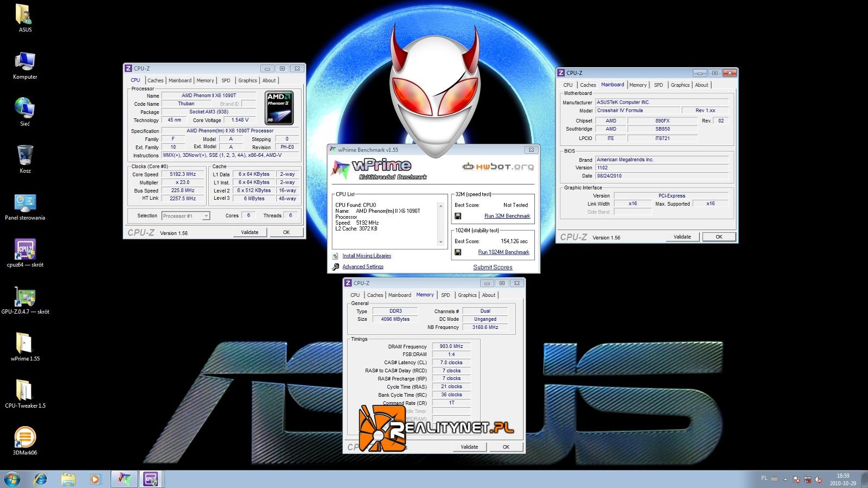The width and height of the screenshot is (868, 488).
Task: Click OK in right CPU-Z Mainboard window
Action: (x=719, y=237)
